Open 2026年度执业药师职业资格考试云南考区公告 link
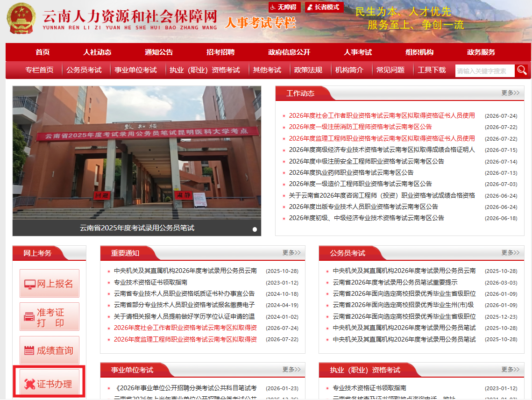Viewport: 532px width, 400px height. click(351, 172)
